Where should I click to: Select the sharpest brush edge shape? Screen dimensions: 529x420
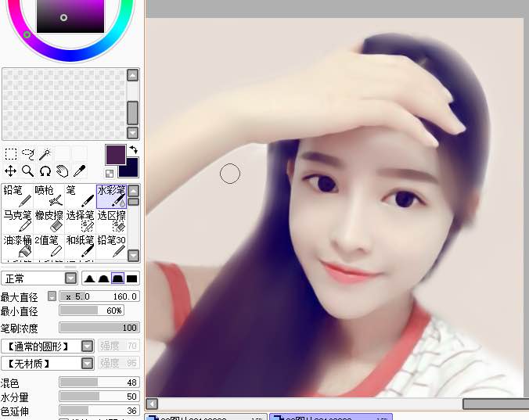point(89,278)
